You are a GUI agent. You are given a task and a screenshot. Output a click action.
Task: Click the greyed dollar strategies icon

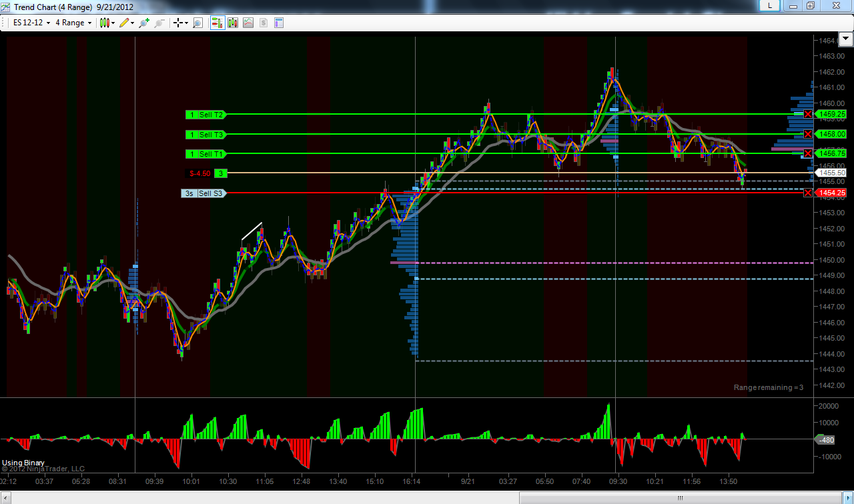click(264, 23)
